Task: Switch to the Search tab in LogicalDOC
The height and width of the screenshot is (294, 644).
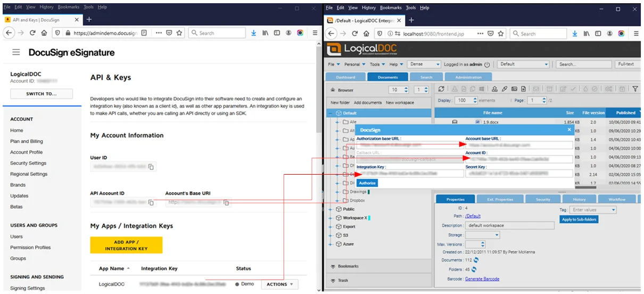Action: (x=426, y=77)
